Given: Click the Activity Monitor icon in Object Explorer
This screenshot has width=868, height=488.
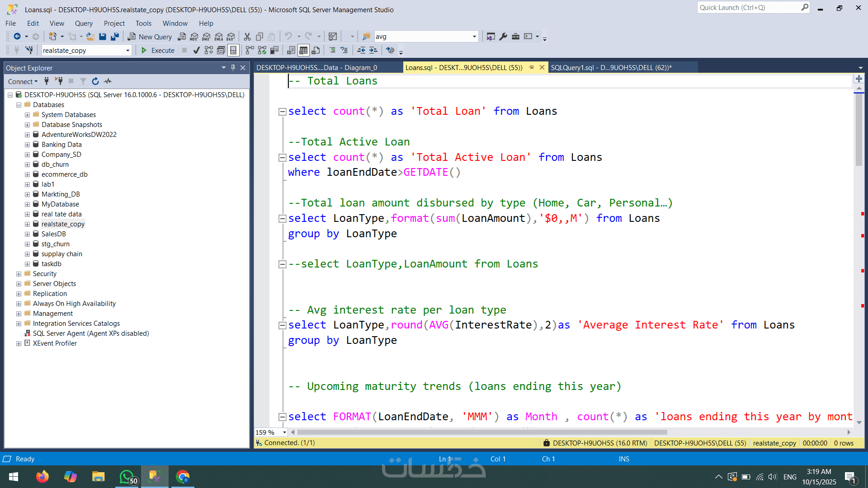Looking at the screenshot, I should [108, 81].
